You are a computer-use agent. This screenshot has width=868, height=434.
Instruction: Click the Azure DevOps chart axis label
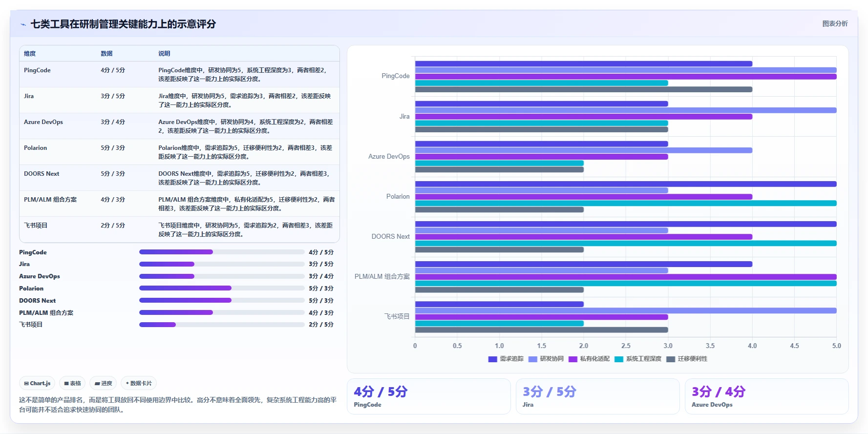[389, 157]
